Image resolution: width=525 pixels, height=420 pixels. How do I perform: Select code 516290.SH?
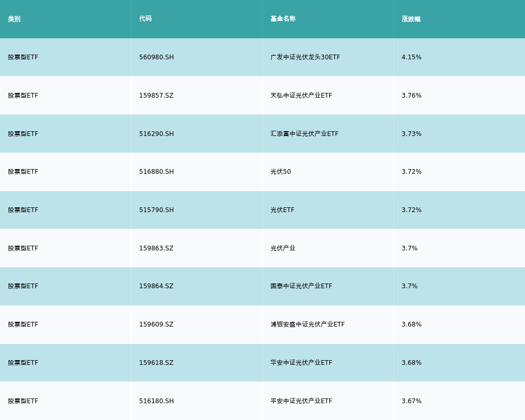156,134
